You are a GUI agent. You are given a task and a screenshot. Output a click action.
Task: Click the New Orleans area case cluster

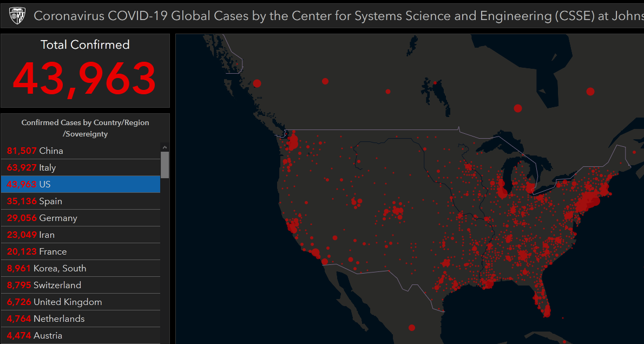coord(489,283)
